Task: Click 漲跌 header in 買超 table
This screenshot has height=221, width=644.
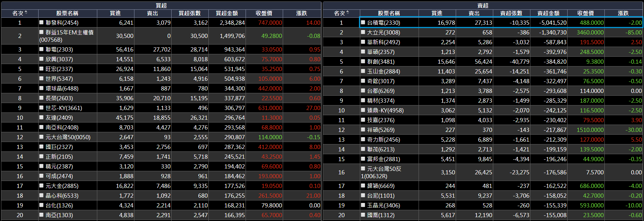Action: pos(302,13)
